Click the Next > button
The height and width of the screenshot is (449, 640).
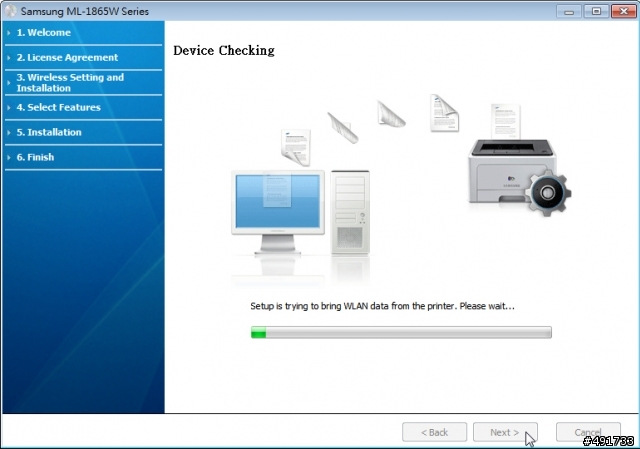[505, 432]
